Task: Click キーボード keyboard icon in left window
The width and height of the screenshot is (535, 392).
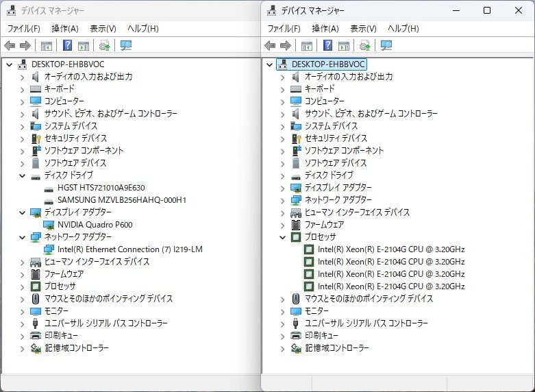Action: pyautogui.click(x=36, y=89)
